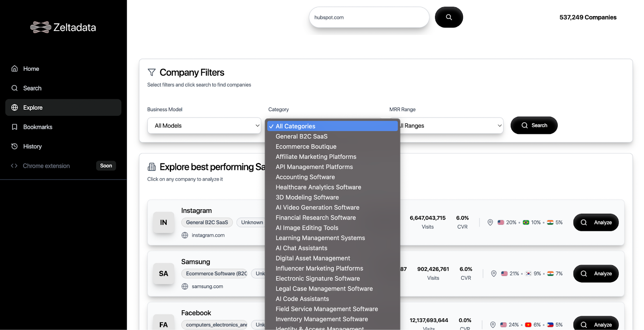Click US flag icon on Instagram row
The image size is (644, 330).
pos(501,222)
